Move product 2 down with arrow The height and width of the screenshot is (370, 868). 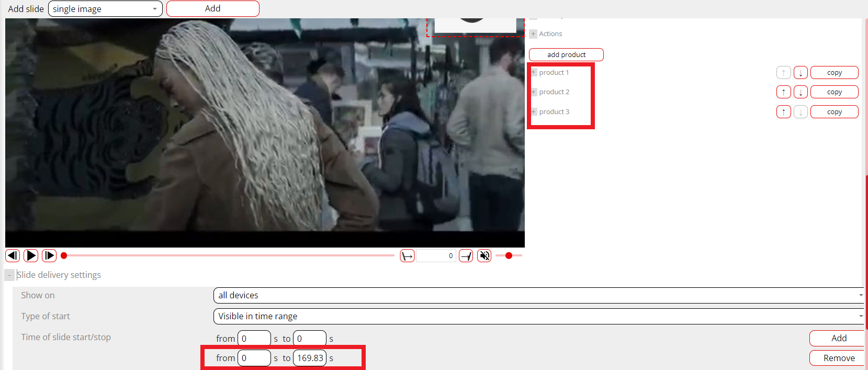pyautogui.click(x=801, y=92)
